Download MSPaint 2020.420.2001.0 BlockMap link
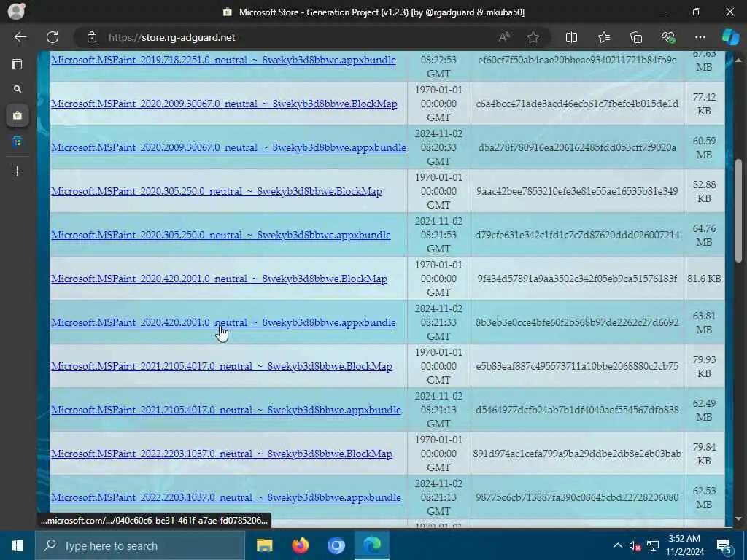Viewport: 747px width, 560px height. [219, 279]
